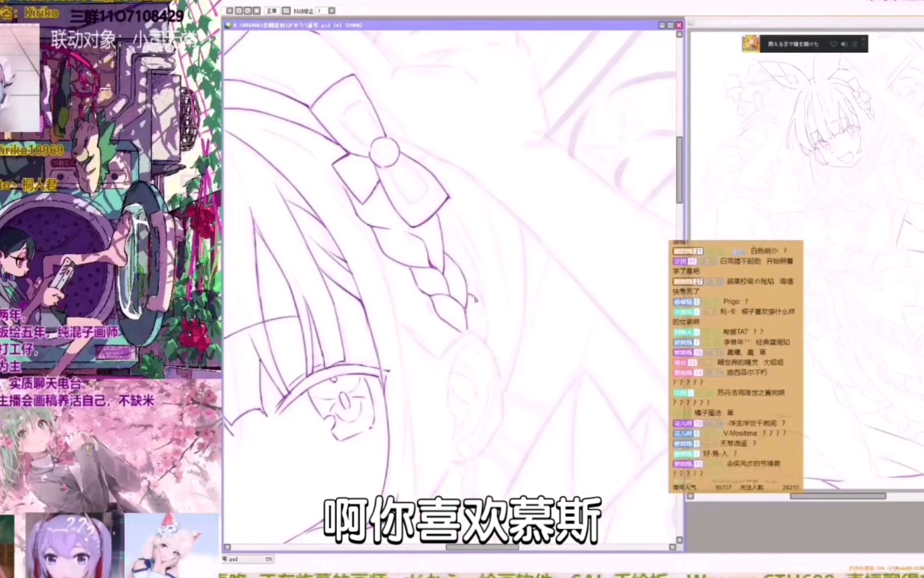Viewport: 924px width, 578px height.
Task: Click the canvas horizontal scrollbar thumb
Action: pos(482,547)
